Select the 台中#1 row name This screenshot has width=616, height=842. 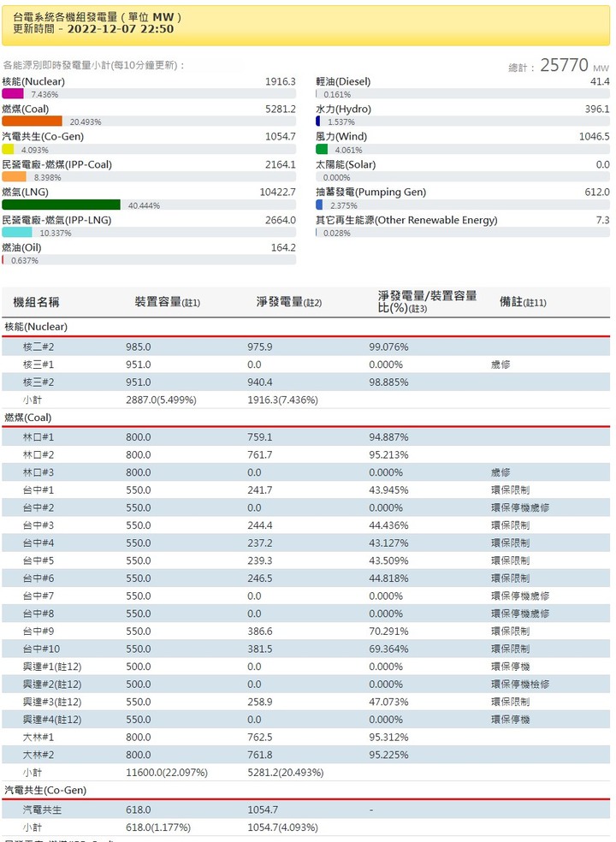tap(38, 490)
